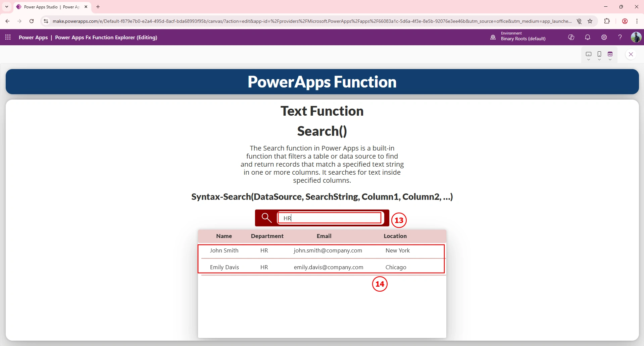The width and height of the screenshot is (644, 346).
Task: Open Copilot from the purple header
Action: [x=571, y=37]
